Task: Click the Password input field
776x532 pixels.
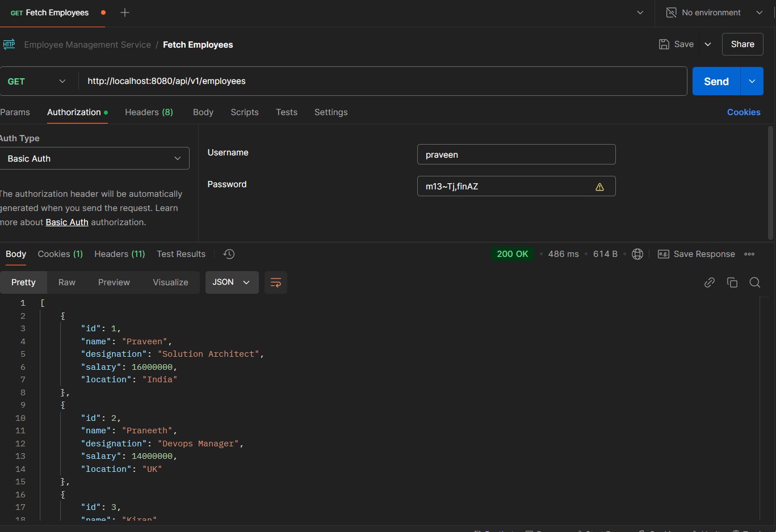Action: click(x=517, y=186)
